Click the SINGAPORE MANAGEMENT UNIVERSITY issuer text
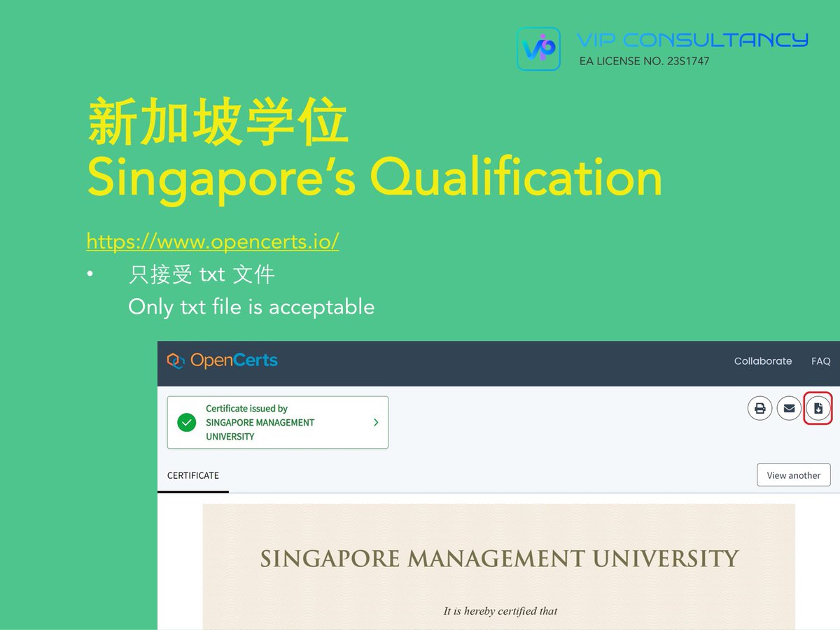This screenshot has height=630, width=840. [260, 429]
